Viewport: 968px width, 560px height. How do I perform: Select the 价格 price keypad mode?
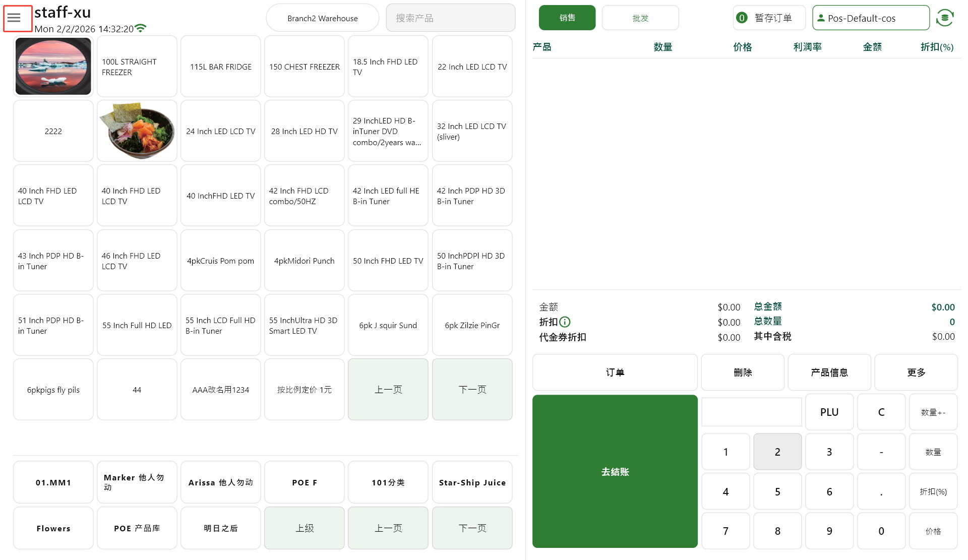click(933, 531)
